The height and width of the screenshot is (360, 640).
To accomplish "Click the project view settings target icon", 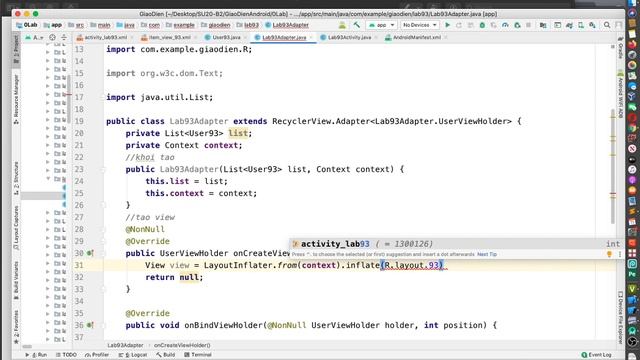I will click(x=52, y=37).
